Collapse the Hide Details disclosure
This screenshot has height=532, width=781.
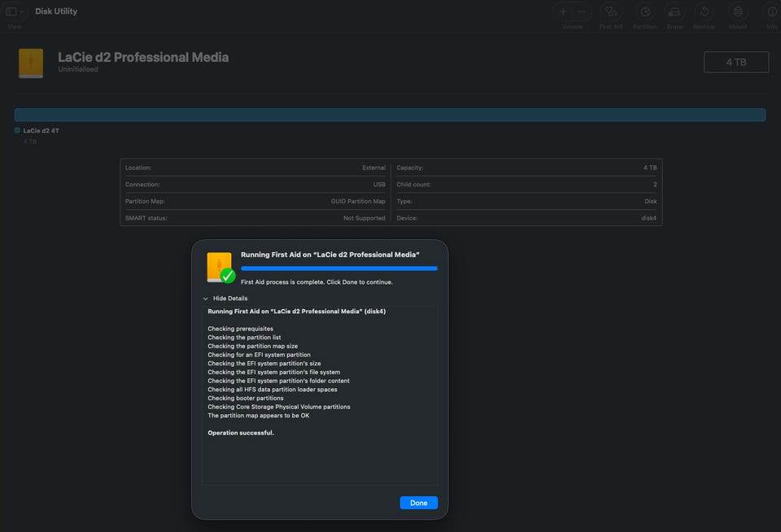(x=225, y=299)
